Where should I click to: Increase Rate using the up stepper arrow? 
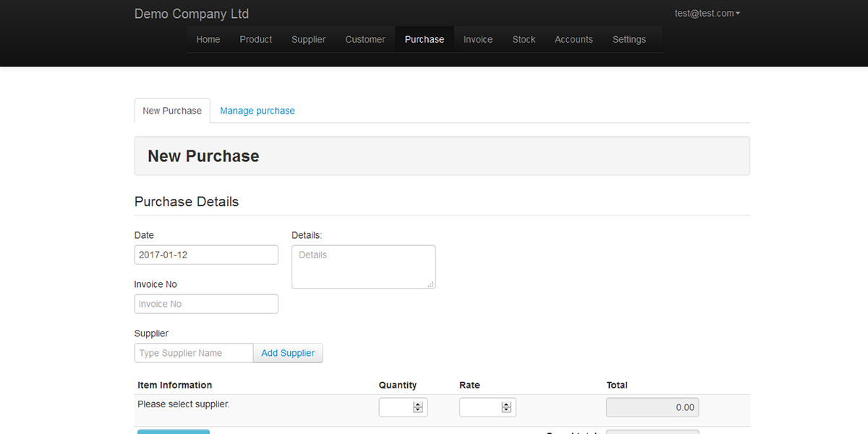click(x=506, y=404)
